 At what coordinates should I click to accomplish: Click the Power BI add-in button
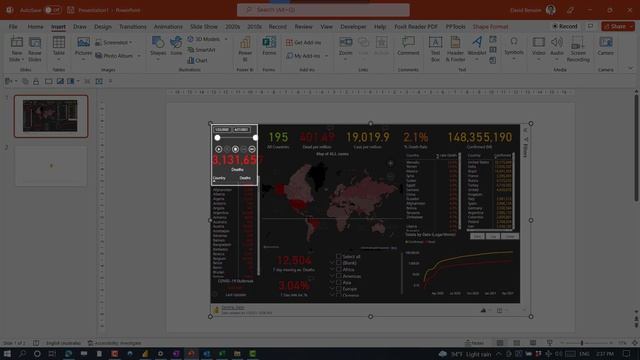[245, 48]
